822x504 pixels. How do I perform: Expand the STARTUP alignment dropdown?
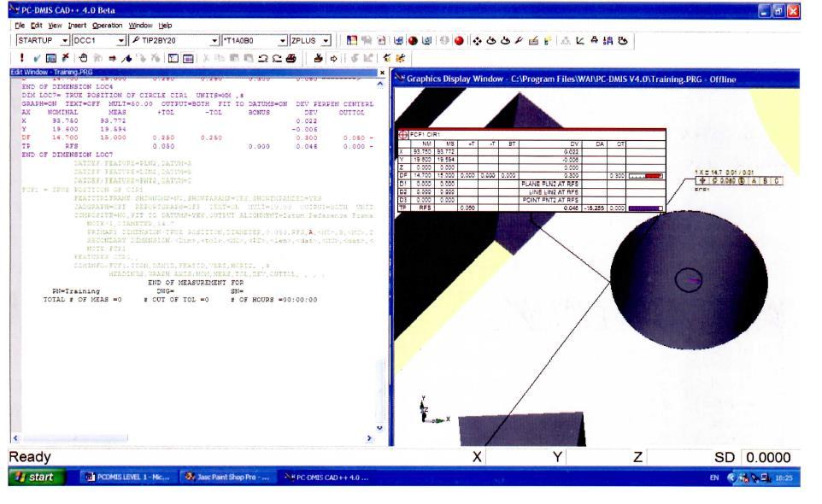64,40
